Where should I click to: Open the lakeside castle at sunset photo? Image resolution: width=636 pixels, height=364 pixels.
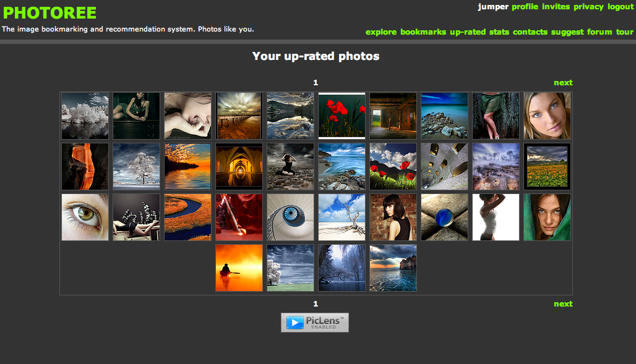click(x=393, y=268)
